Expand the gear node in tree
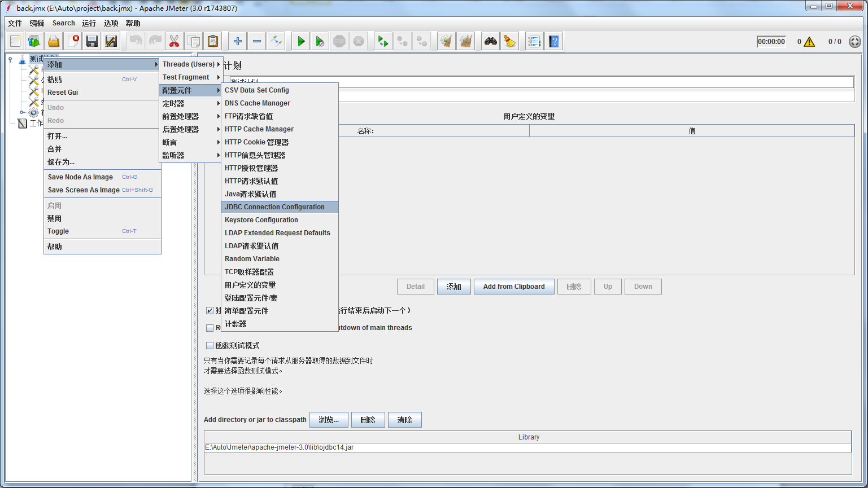Viewport: 868px width, 488px height. point(23,113)
